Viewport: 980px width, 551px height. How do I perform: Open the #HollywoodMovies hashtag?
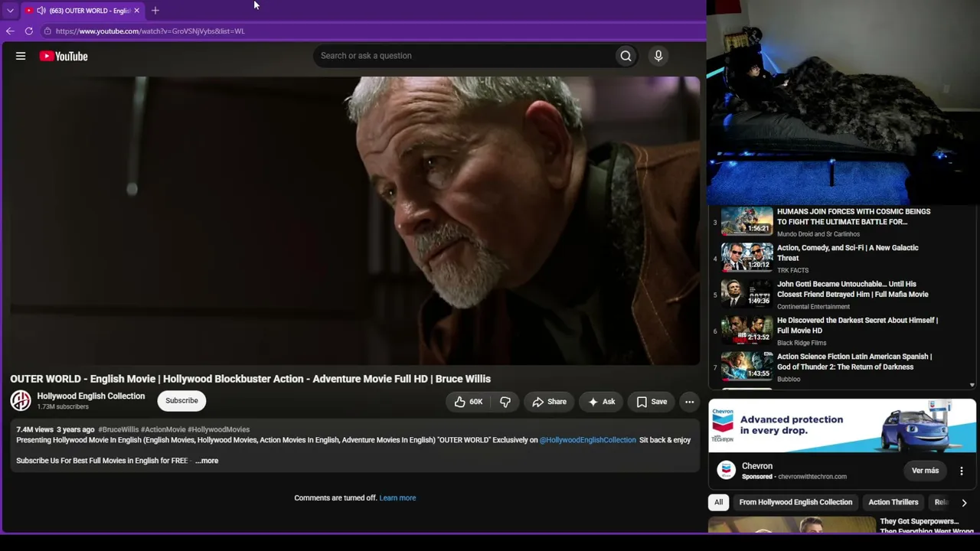[219, 430]
